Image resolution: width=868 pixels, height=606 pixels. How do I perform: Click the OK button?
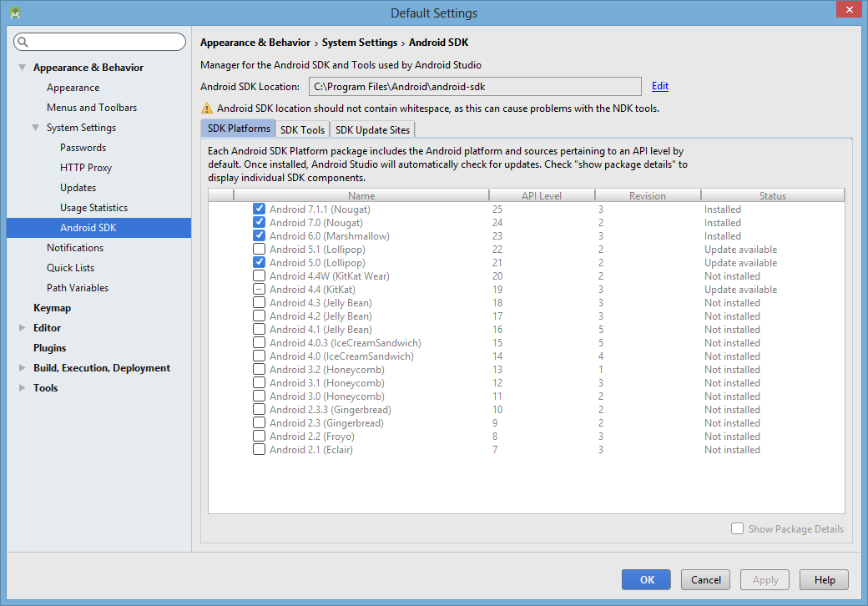pos(646,579)
